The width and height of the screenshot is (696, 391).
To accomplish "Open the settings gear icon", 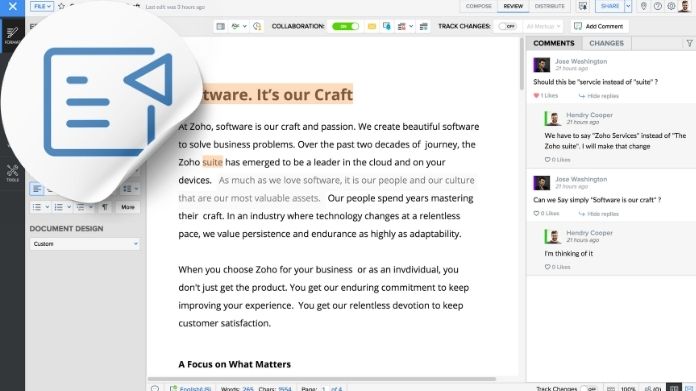I will click(x=672, y=6).
